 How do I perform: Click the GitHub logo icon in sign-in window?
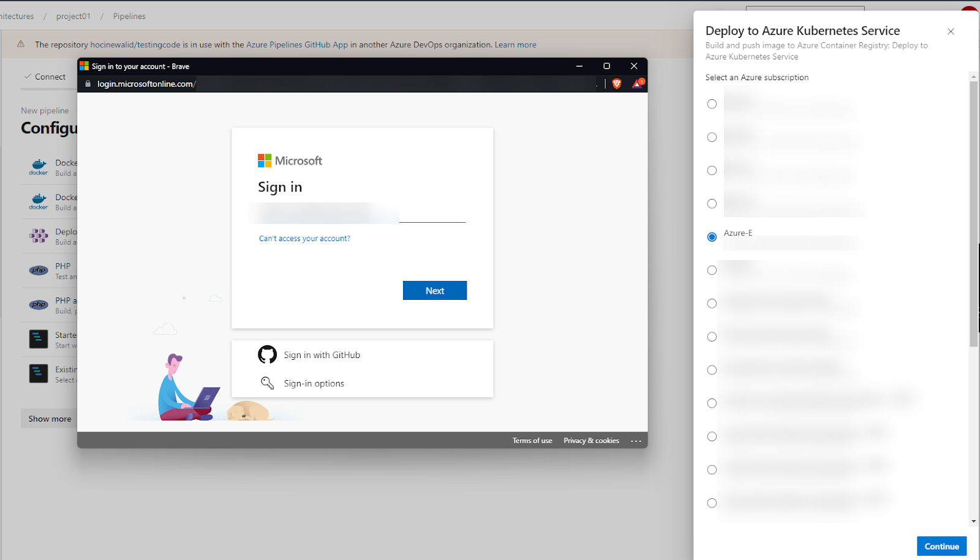point(267,354)
